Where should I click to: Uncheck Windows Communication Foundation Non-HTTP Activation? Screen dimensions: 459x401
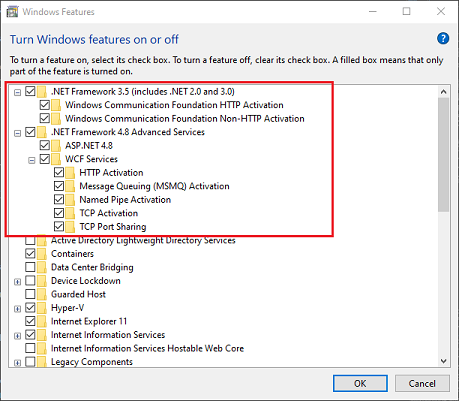(x=45, y=118)
